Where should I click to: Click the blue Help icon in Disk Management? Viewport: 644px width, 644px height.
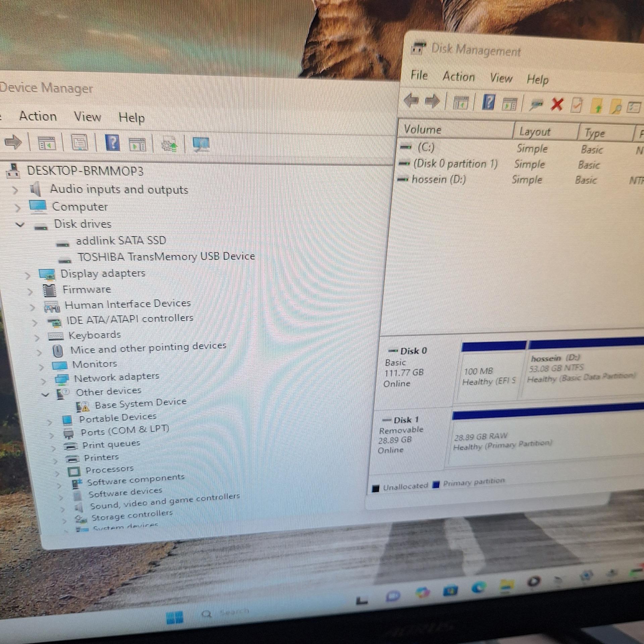pyautogui.click(x=489, y=102)
